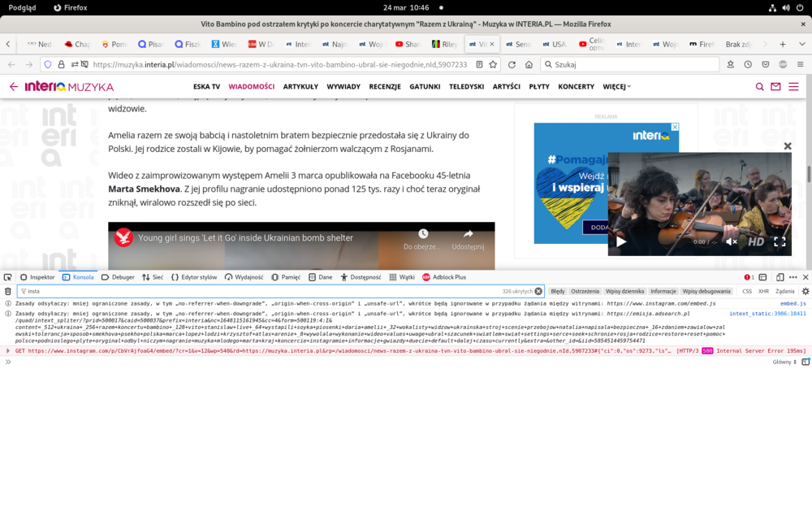This screenshot has width=812, height=508.
Task: Bookmark this page with the star icon
Action: click(493, 65)
